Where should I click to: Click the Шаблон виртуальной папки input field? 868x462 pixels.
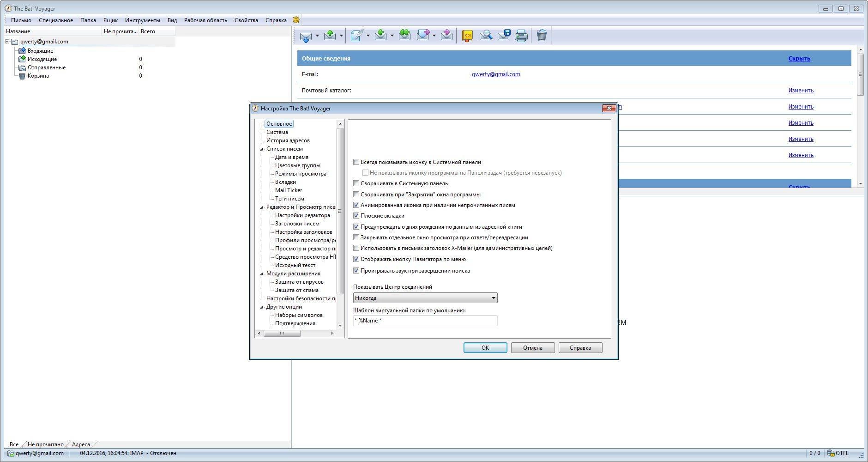425,321
